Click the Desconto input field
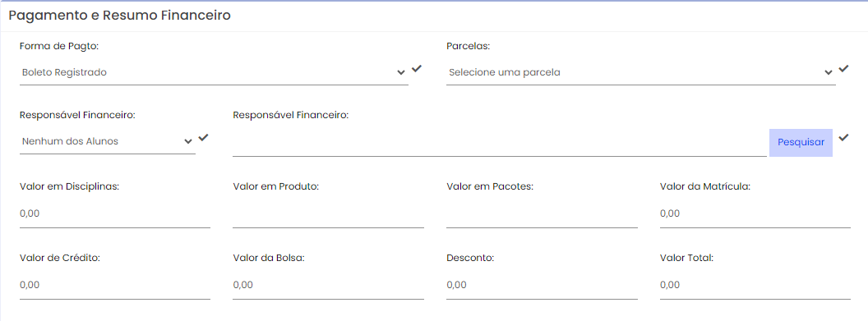Screen dimensions: 868x321 [x=542, y=286]
